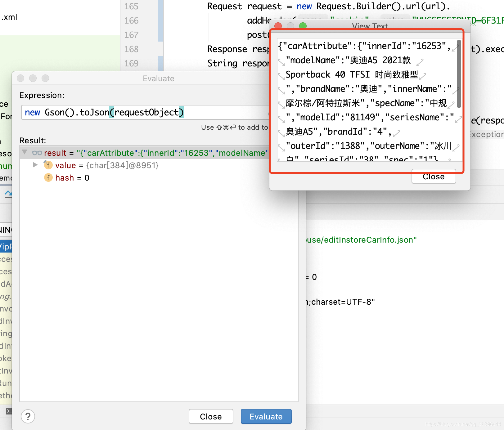
Task: Click line number 169 in gutter
Action: (x=131, y=63)
